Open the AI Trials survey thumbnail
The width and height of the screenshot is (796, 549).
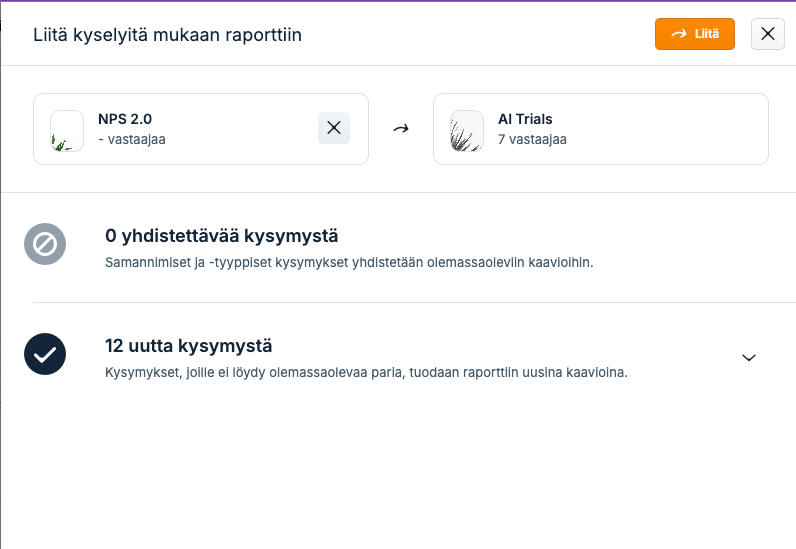coord(467,131)
